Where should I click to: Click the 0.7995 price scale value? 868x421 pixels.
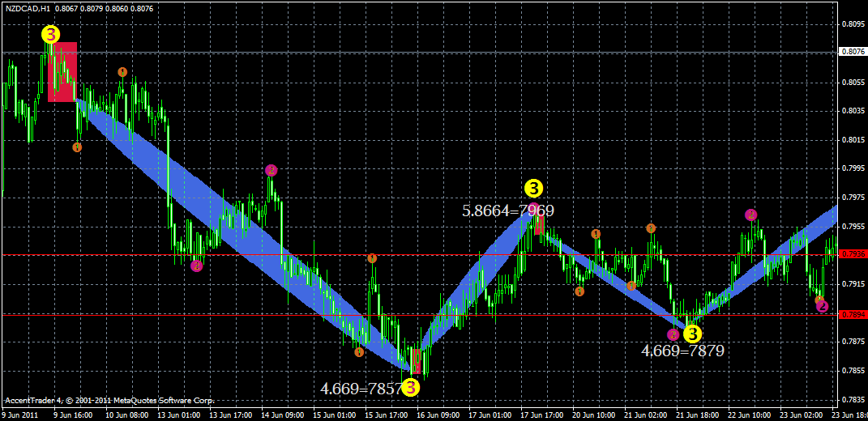tap(853, 168)
